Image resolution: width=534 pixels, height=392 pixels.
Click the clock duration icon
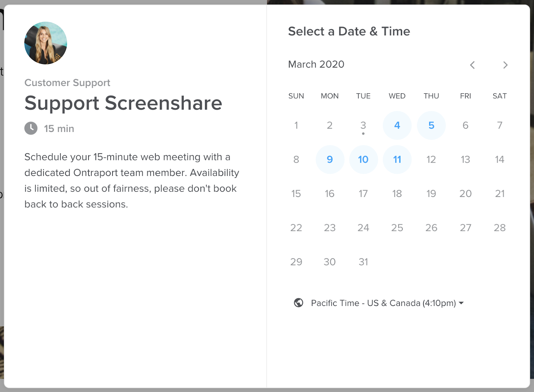click(x=31, y=128)
